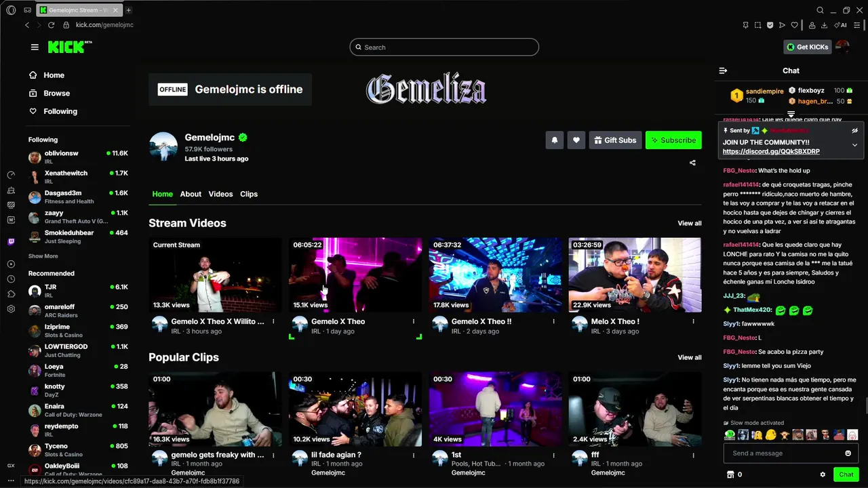The height and width of the screenshot is (488, 868).
Task: Open options menu for Gemelo X Theo video
Action: click(414, 321)
